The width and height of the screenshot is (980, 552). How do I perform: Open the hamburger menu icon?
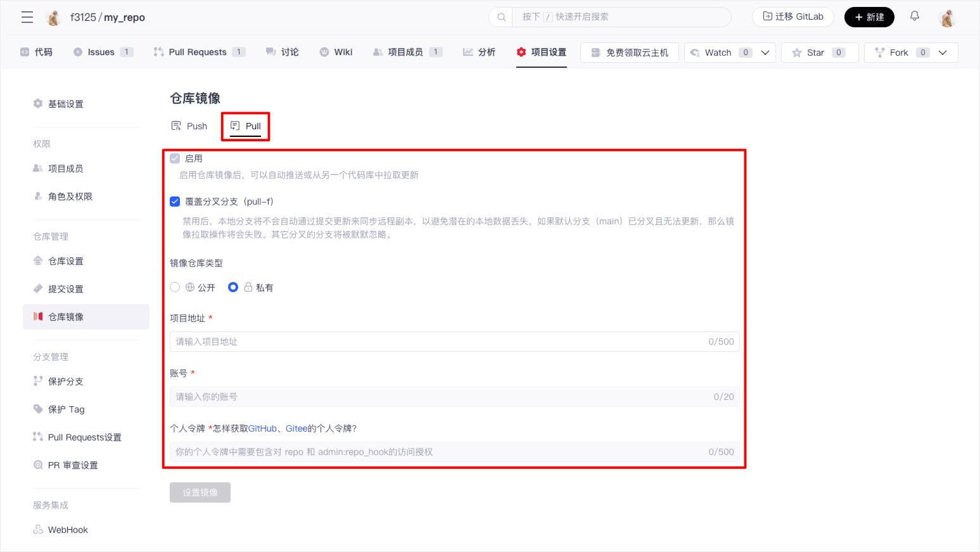(x=27, y=17)
